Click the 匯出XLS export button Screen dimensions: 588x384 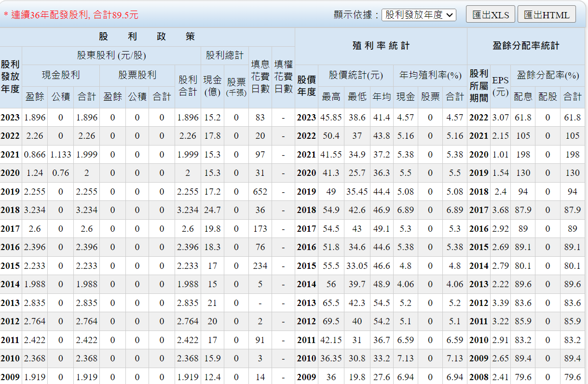[491, 15]
